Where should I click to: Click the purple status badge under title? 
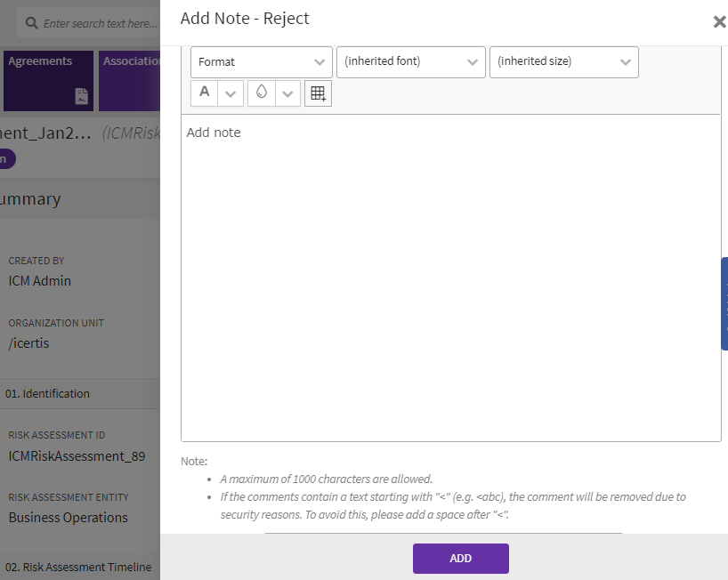[4, 159]
